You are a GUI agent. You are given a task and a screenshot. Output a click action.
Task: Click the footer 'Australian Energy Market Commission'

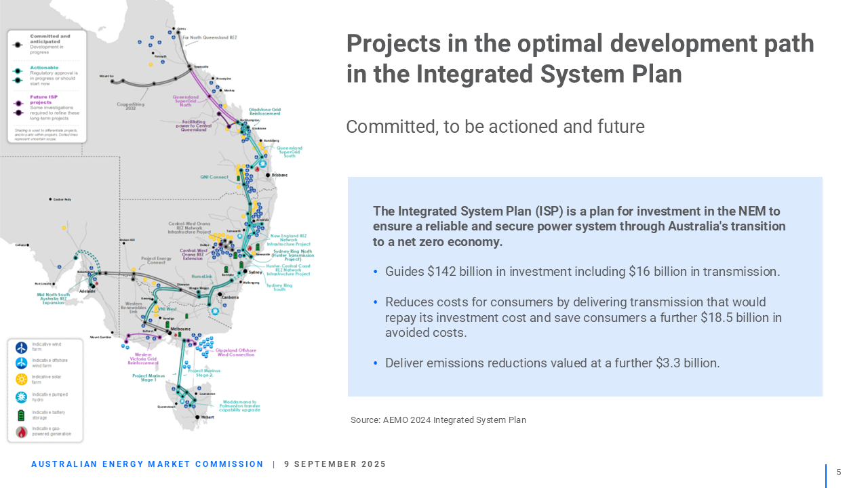(147, 464)
